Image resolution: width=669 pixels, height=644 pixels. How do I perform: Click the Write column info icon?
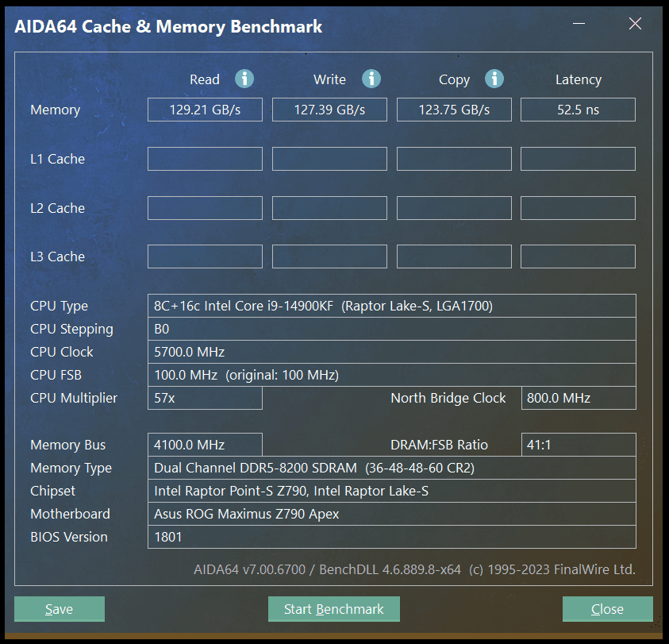click(x=371, y=79)
